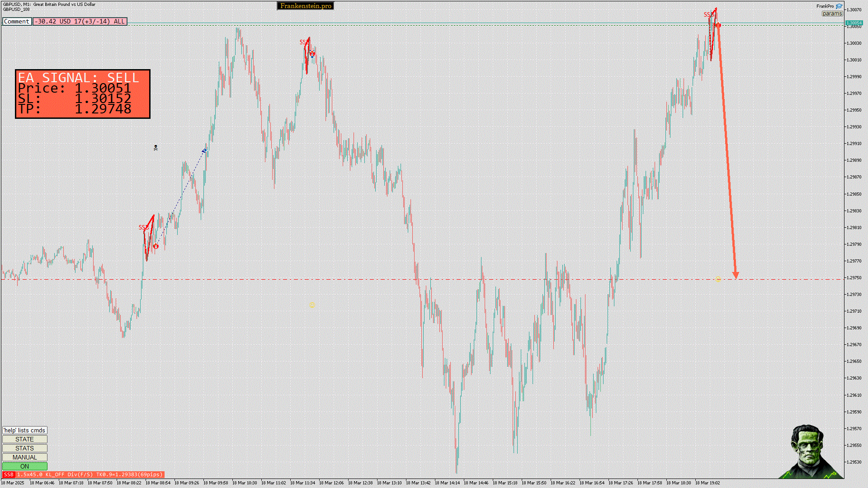Open the params panel
The width and height of the screenshot is (868, 488).
pos(832,14)
